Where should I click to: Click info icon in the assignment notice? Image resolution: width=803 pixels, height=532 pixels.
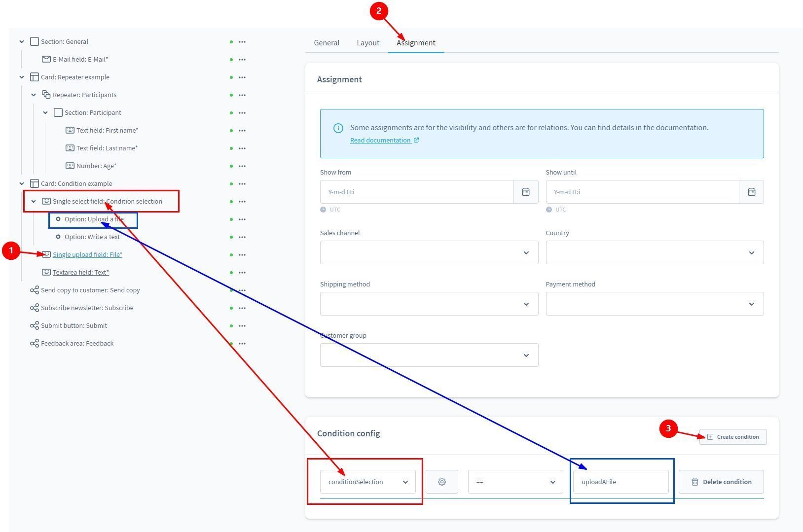[338, 128]
